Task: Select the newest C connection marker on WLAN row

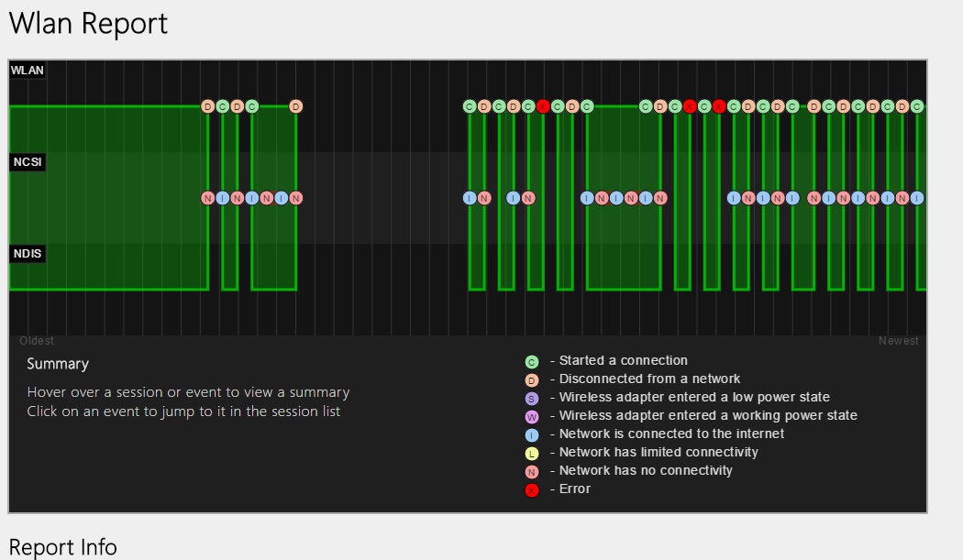Action: [917, 107]
